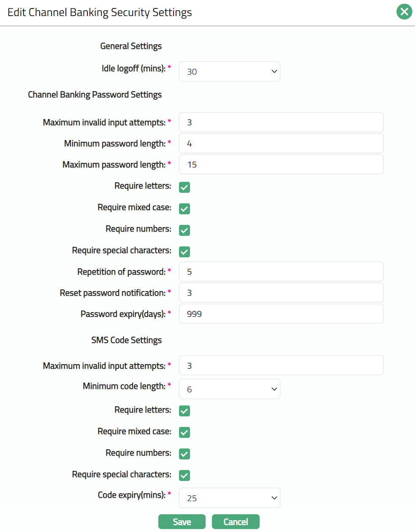
Task: Focus SMS Maximum invalid input attempts field
Action: click(x=281, y=365)
